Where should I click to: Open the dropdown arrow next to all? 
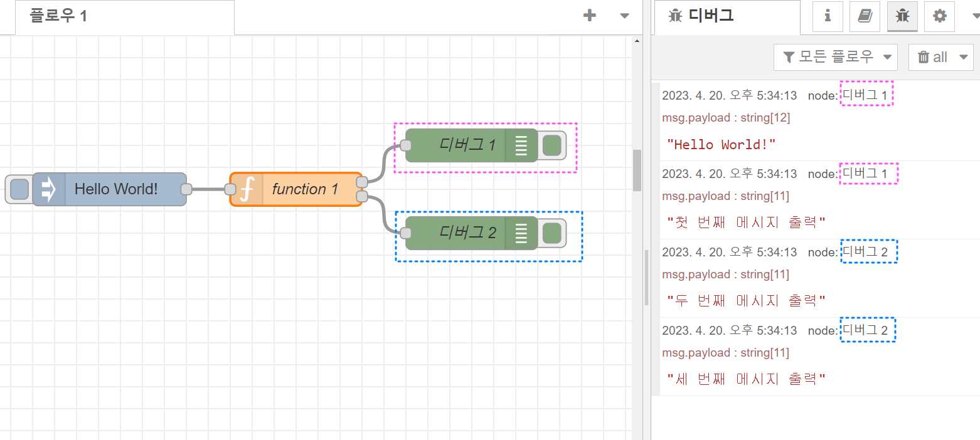tap(964, 57)
